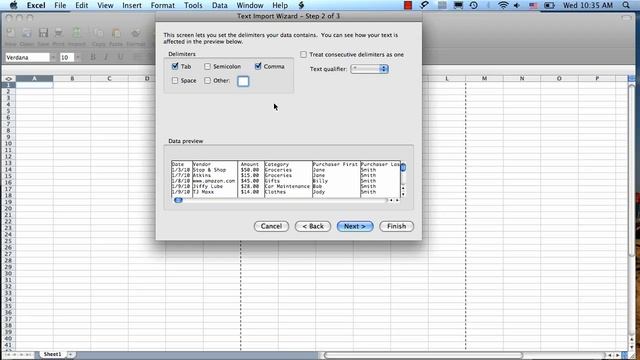
Task: Toggle Bold in the formatting bar
Action: point(93,57)
